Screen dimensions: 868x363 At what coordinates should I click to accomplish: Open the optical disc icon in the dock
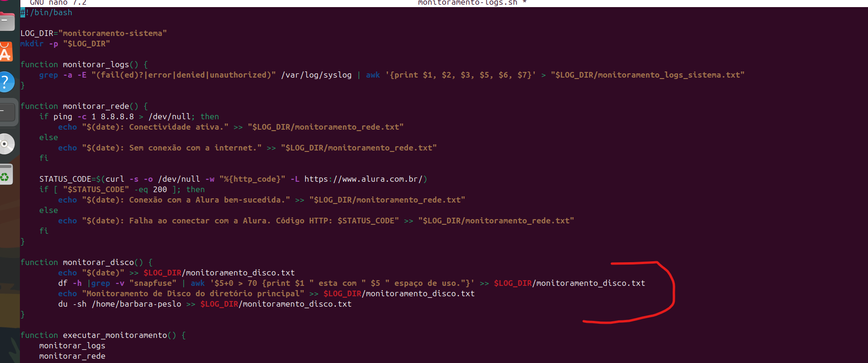[6, 144]
